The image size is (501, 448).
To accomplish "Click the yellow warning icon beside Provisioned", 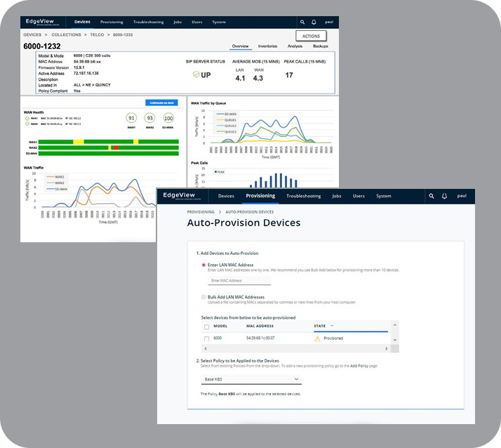I will (x=317, y=338).
